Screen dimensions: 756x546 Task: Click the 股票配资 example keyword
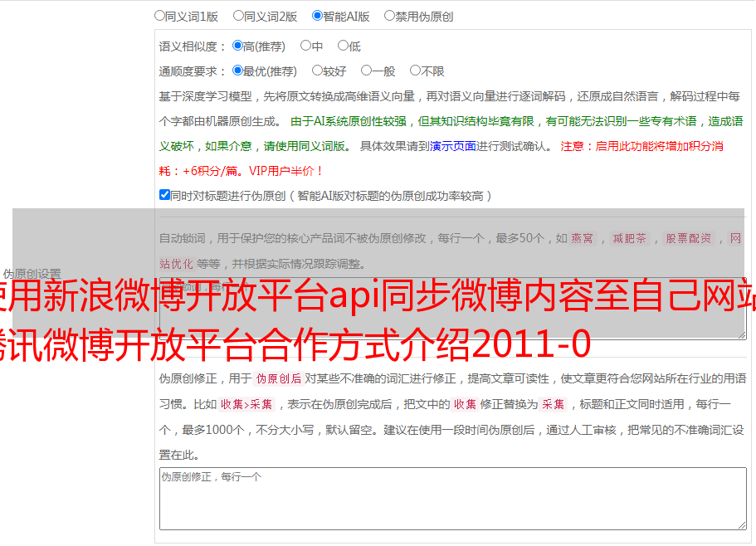tap(689, 238)
